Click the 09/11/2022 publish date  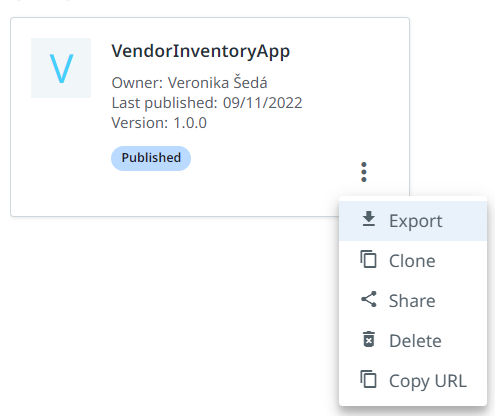pos(263,103)
